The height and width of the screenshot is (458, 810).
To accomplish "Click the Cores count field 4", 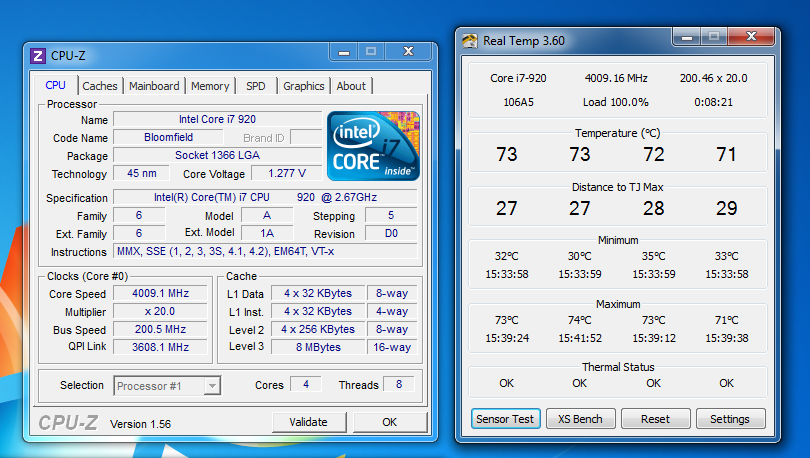I will [x=306, y=384].
